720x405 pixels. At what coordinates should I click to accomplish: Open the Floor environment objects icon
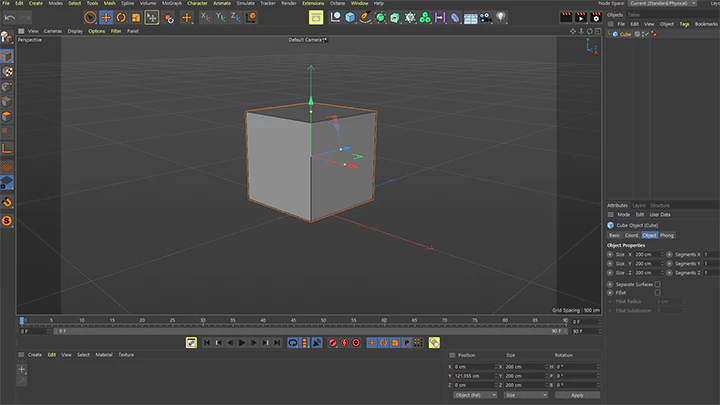[470, 17]
